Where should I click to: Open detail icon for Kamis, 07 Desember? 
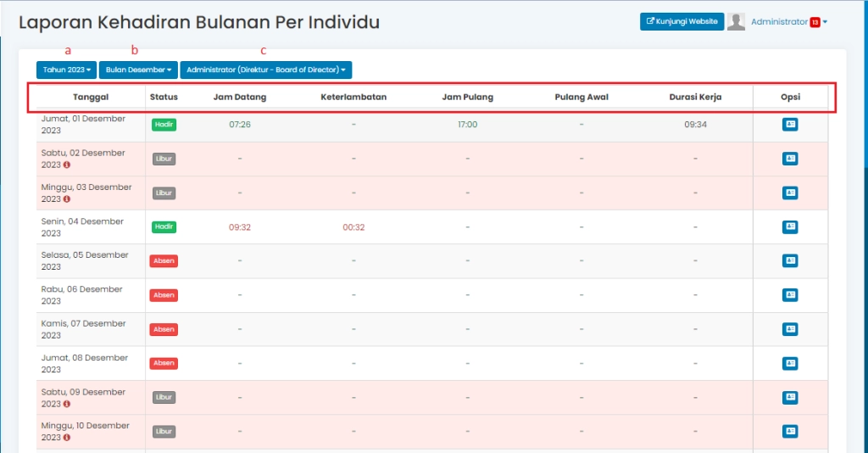coord(790,329)
